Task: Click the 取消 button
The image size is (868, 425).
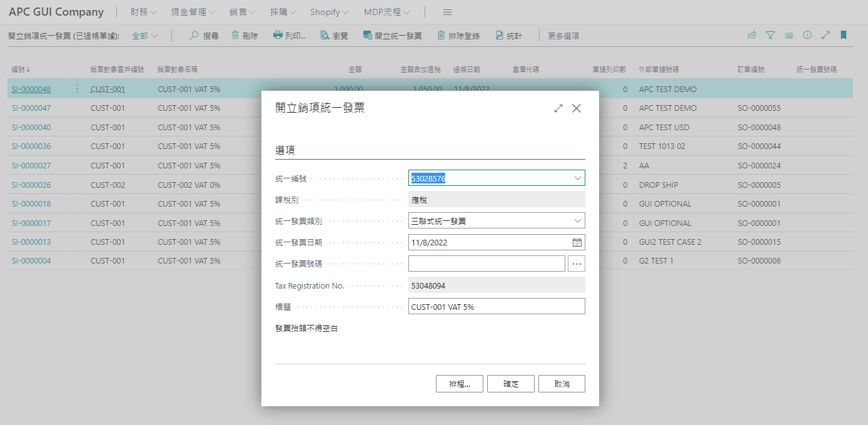Action: coord(562,384)
